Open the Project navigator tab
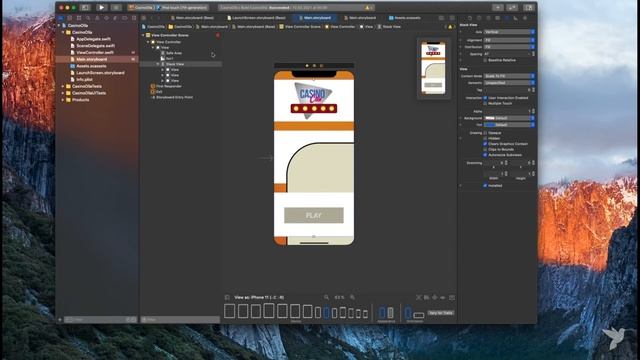Screen dimensions: 640x360 60,18
